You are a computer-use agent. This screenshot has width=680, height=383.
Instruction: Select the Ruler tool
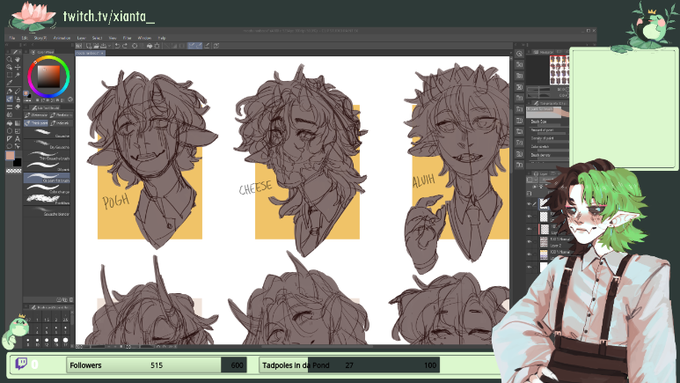[x=10, y=139]
